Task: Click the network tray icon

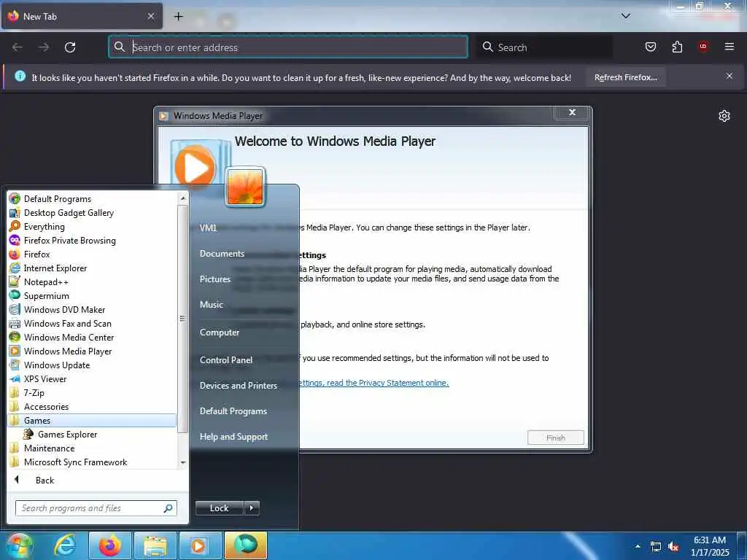Action: pyautogui.click(x=656, y=547)
